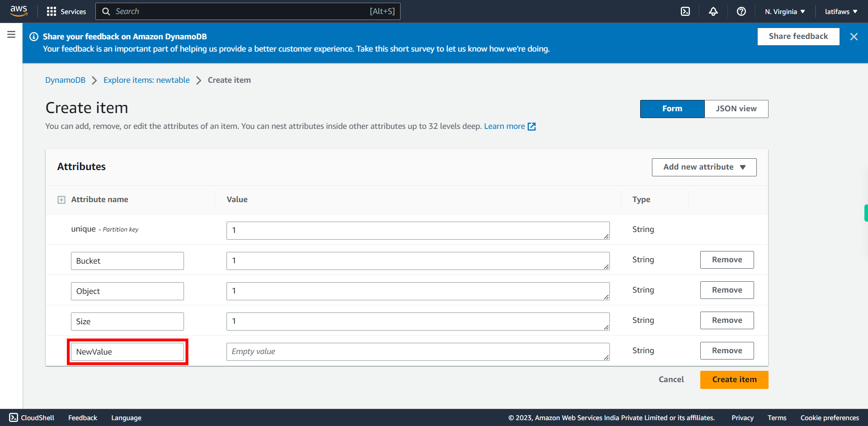
Task: Click the String type of unique row
Action: pos(643,230)
